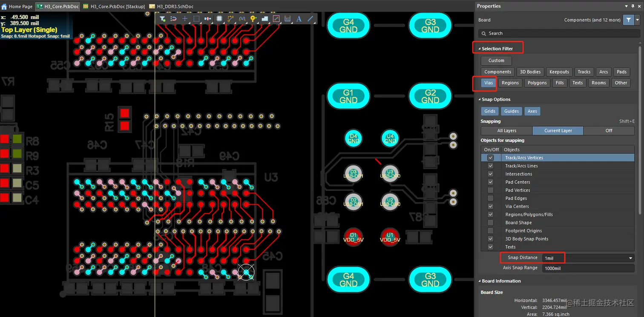Open the Properties panel options triangle menu
Image resolution: width=644 pixels, height=317 pixels.
tap(627, 6)
